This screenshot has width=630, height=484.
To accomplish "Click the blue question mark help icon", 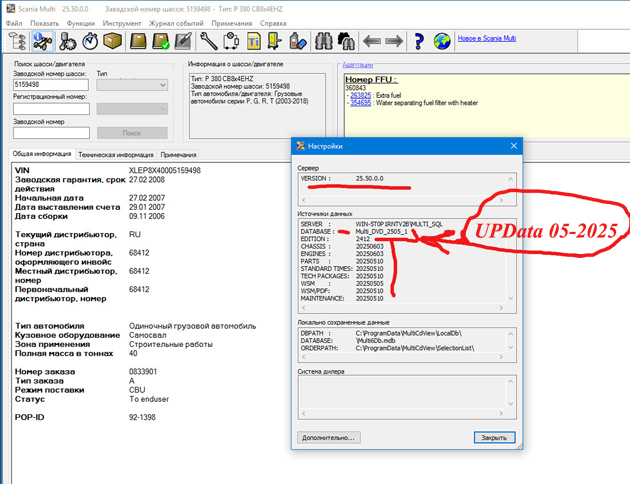I will point(417,41).
